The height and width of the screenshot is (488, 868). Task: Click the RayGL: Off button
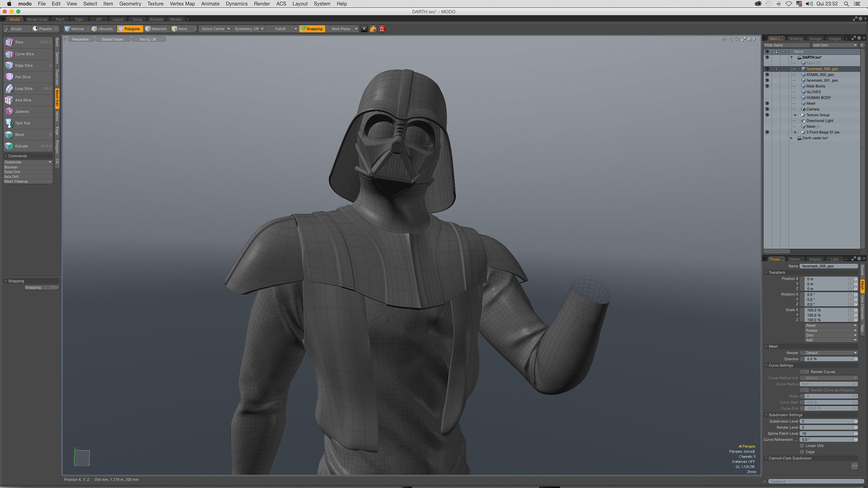point(148,39)
